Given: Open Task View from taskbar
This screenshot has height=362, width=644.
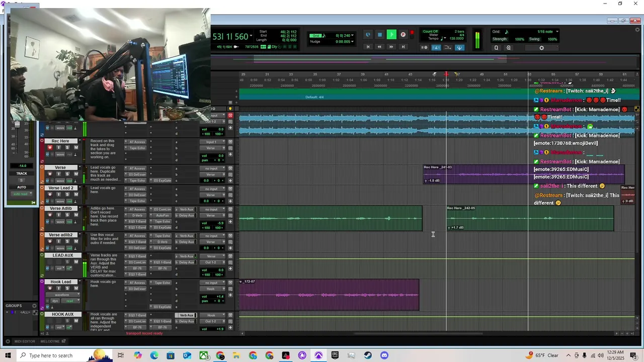Looking at the screenshot, I should tap(121, 355).
